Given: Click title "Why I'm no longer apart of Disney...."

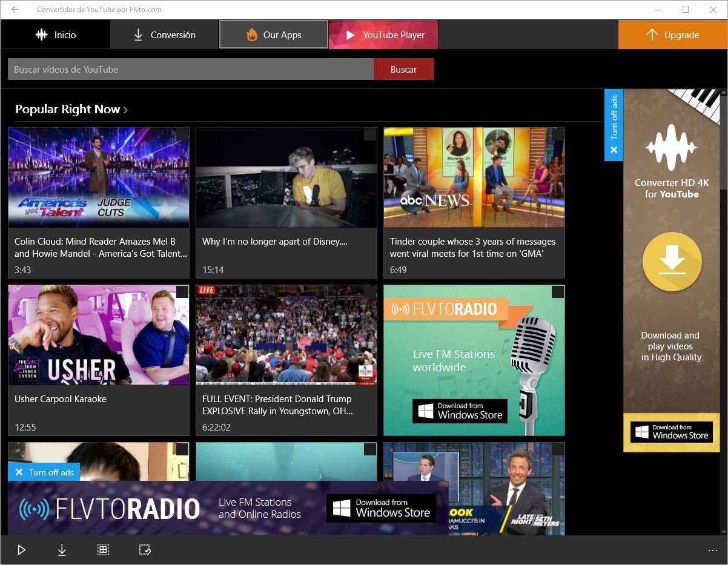Looking at the screenshot, I should pyautogui.click(x=275, y=242).
